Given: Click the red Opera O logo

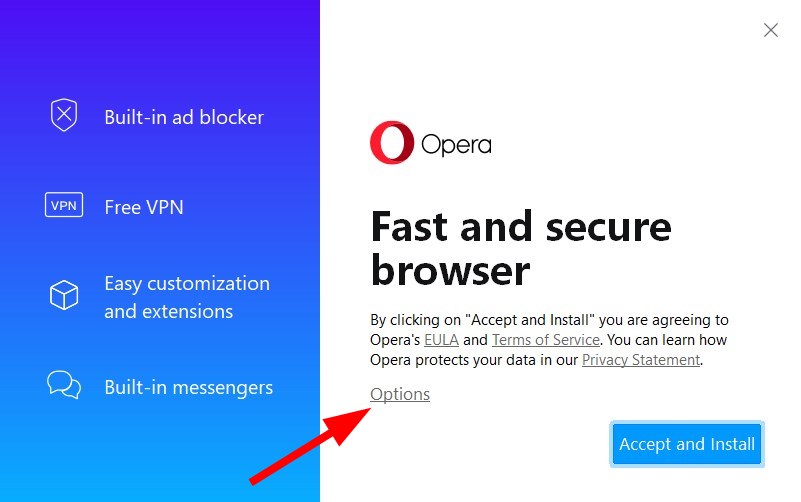Looking at the screenshot, I should [x=392, y=142].
